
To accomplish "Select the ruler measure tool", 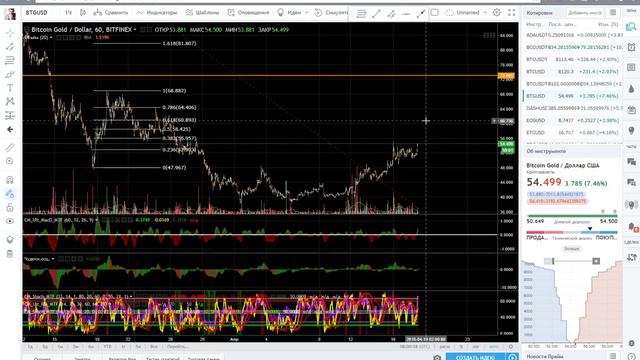I will [x=10, y=147].
